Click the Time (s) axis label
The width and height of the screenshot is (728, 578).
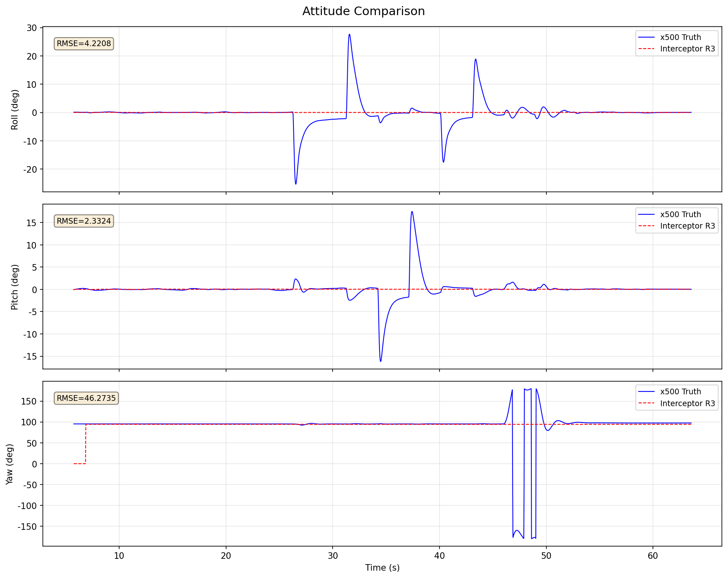tap(382, 568)
